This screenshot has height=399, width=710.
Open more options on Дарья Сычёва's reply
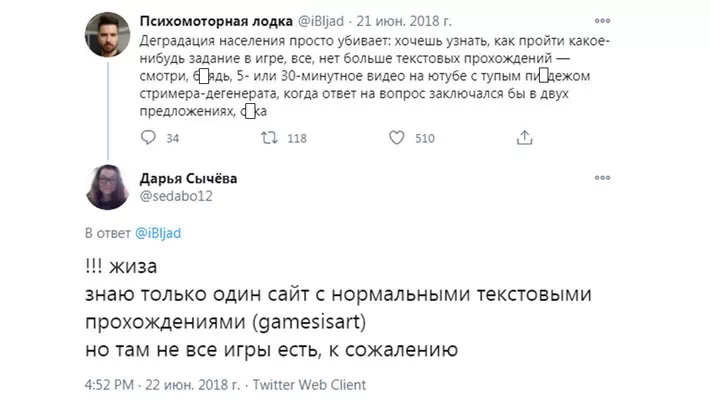coord(602,178)
